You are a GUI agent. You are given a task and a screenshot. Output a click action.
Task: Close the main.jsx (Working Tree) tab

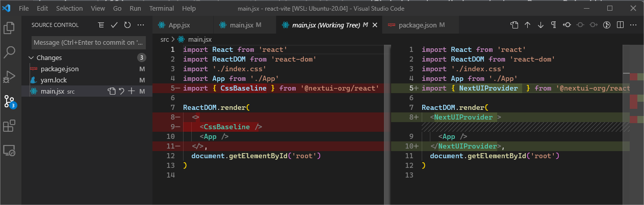374,25
